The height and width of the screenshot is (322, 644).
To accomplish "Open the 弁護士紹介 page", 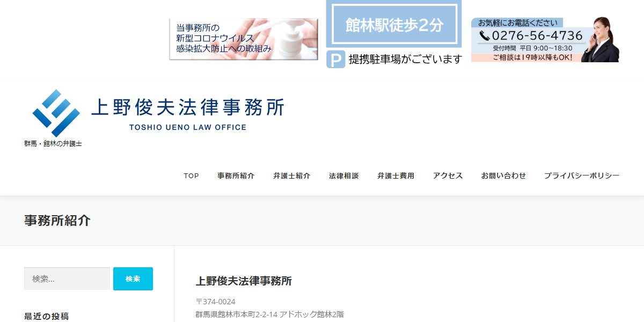I will click(291, 176).
